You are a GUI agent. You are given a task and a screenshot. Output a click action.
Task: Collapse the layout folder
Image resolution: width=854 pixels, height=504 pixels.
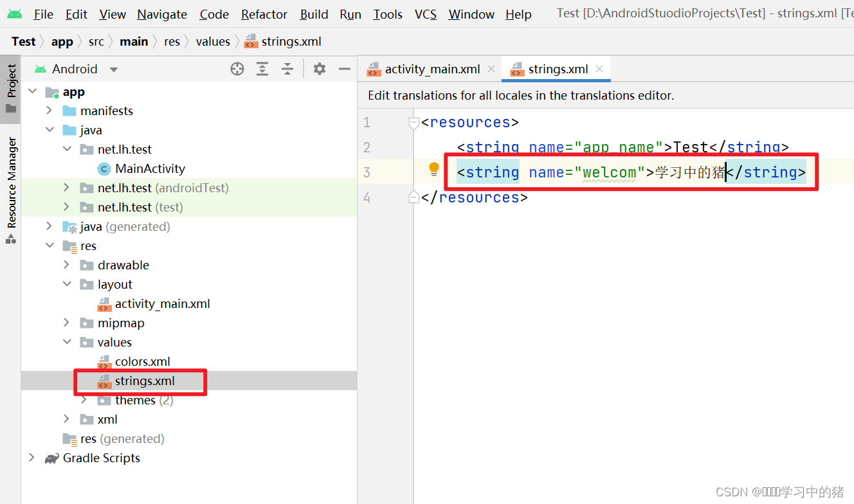tap(67, 284)
